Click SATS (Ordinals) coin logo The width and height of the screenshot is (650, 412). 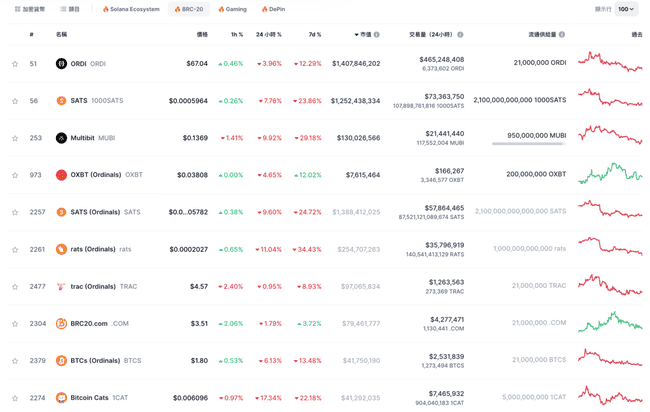[61, 212]
